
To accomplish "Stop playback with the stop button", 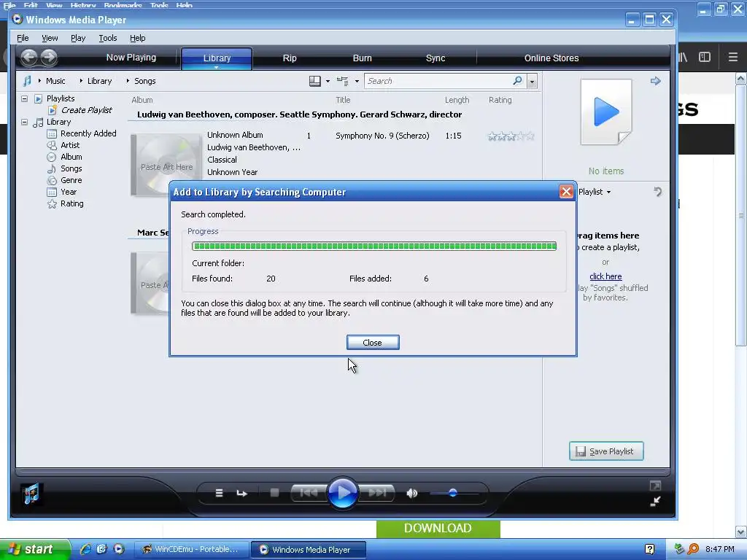I will [x=274, y=493].
